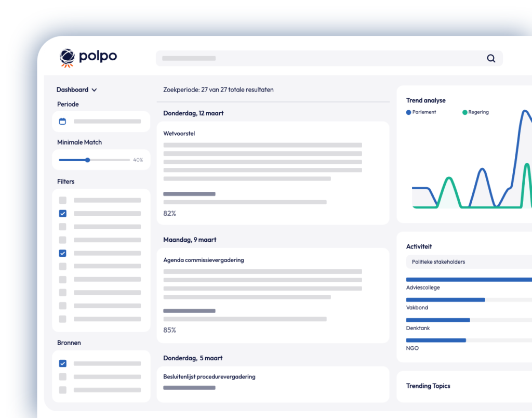
Task: Click the Trending Topics panel heading
Action: coord(428,386)
